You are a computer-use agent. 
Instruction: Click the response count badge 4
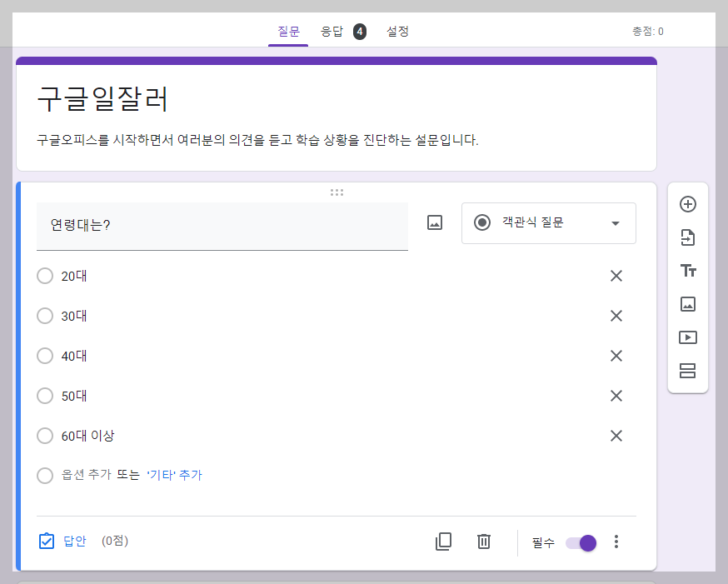coord(359,32)
